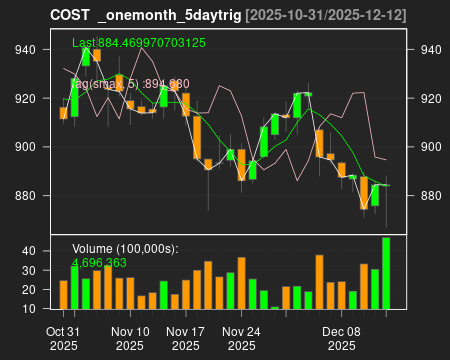
Task: Click the 'Oct 31 2025' date label
Action: (63, 339)
